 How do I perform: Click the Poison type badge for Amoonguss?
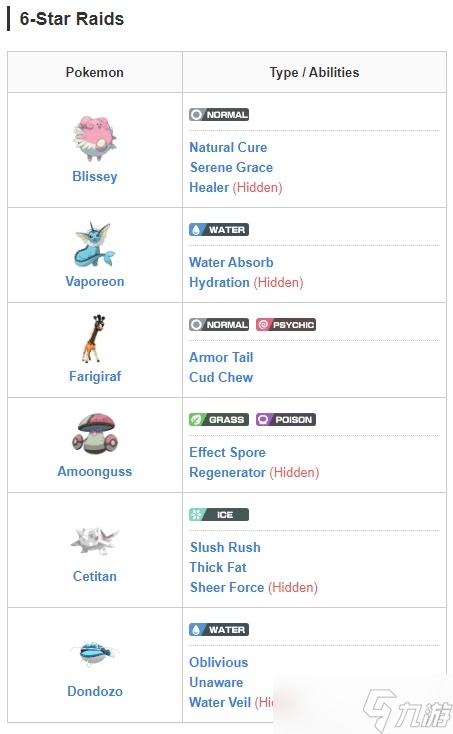[286, 419]
